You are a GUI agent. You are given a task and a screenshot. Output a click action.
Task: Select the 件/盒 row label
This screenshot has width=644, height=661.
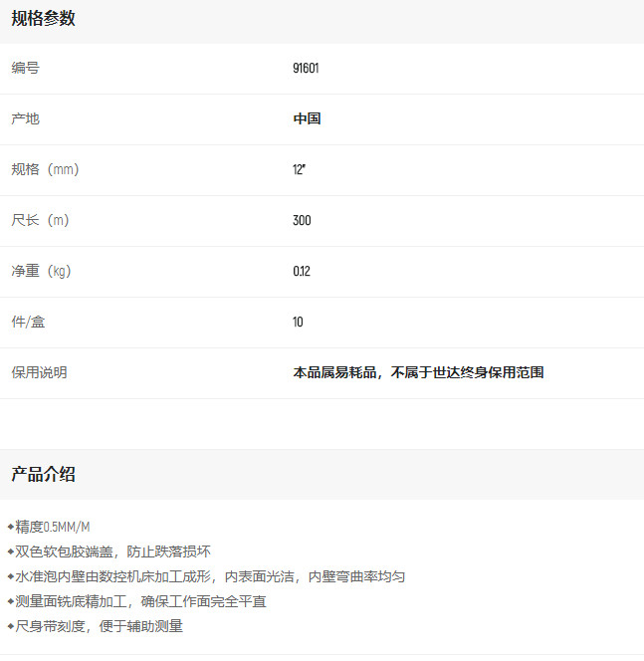click(x=28, y=322)
